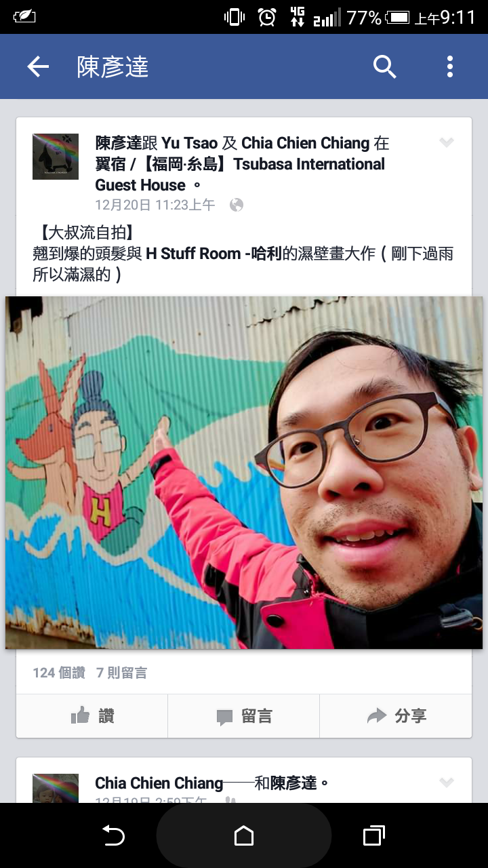Tap the Android back navigation button

click(113, 836)
